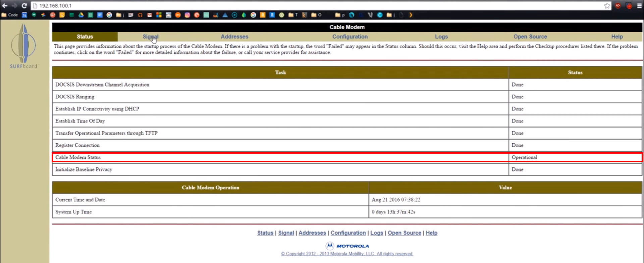Screen dimensions: 644x263
Task: Select the 'Register Connection' task text
Action: [x=77, y=145]
